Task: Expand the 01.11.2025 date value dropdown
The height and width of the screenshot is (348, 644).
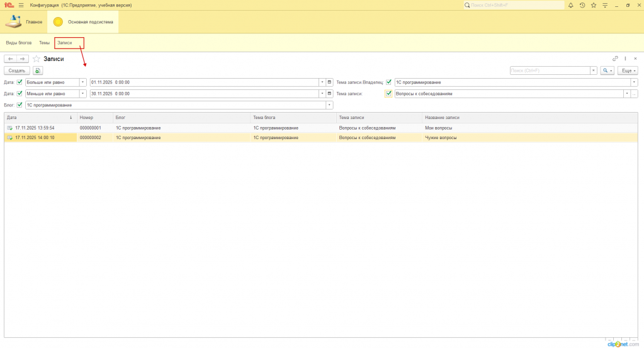Action: click(x=322, y=82)
